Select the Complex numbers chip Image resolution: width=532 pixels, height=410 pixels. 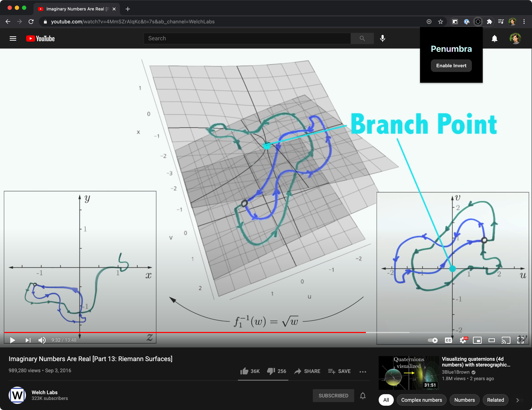tap(421, 400)
